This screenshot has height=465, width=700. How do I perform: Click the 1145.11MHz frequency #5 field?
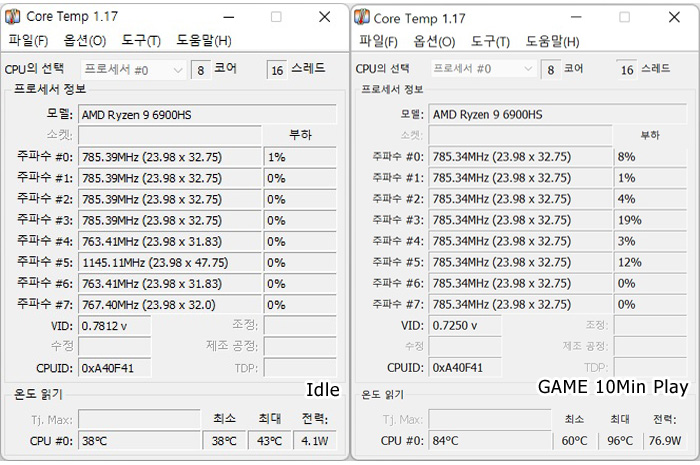coord(168,263)
